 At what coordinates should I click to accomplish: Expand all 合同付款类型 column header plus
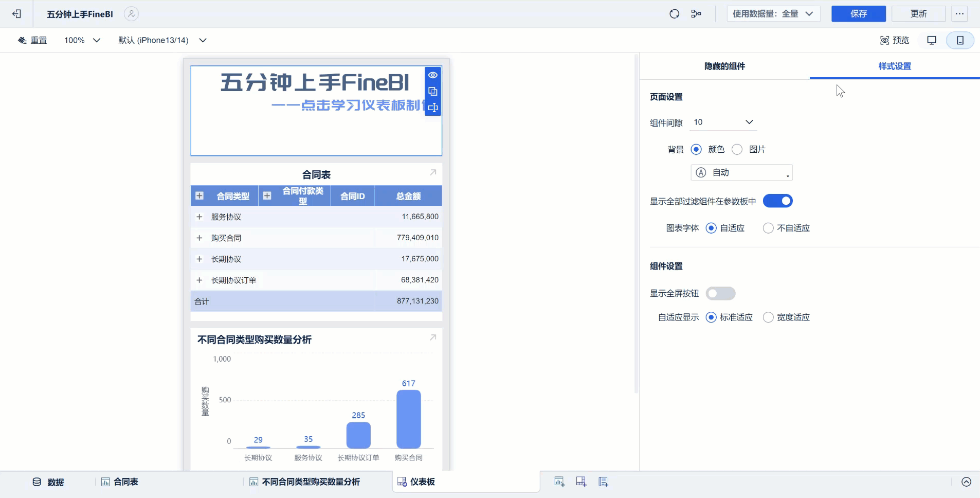click(267, 195)
